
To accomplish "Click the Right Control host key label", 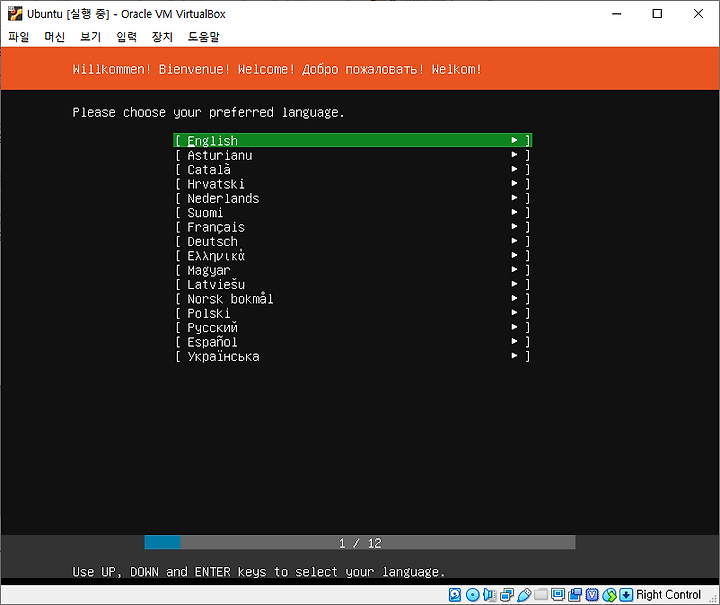I will [669, 595].
